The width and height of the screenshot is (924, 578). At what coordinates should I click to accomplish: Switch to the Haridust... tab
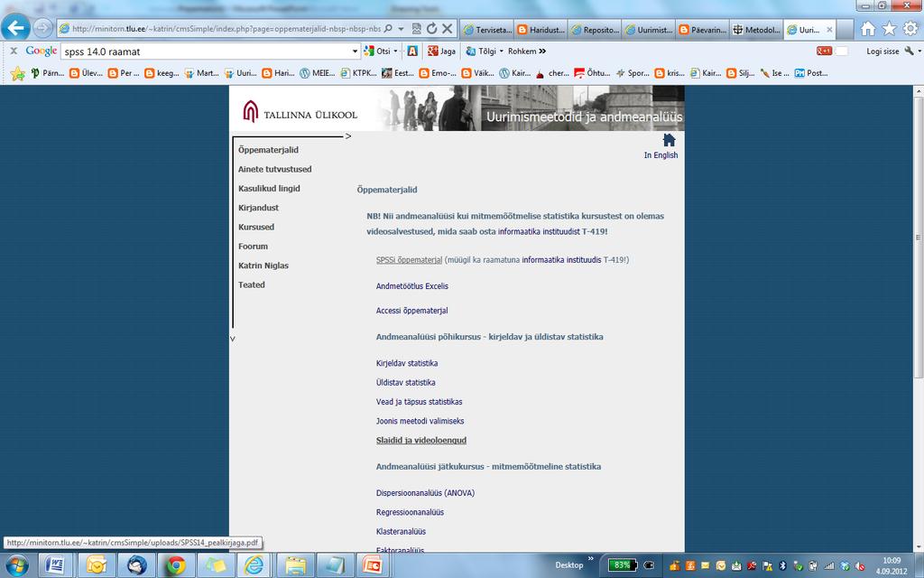tap(541, 30)
